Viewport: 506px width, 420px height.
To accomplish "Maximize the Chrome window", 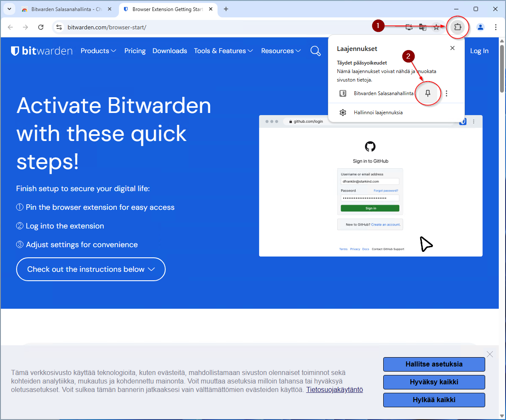I will [x=476, y=9].
